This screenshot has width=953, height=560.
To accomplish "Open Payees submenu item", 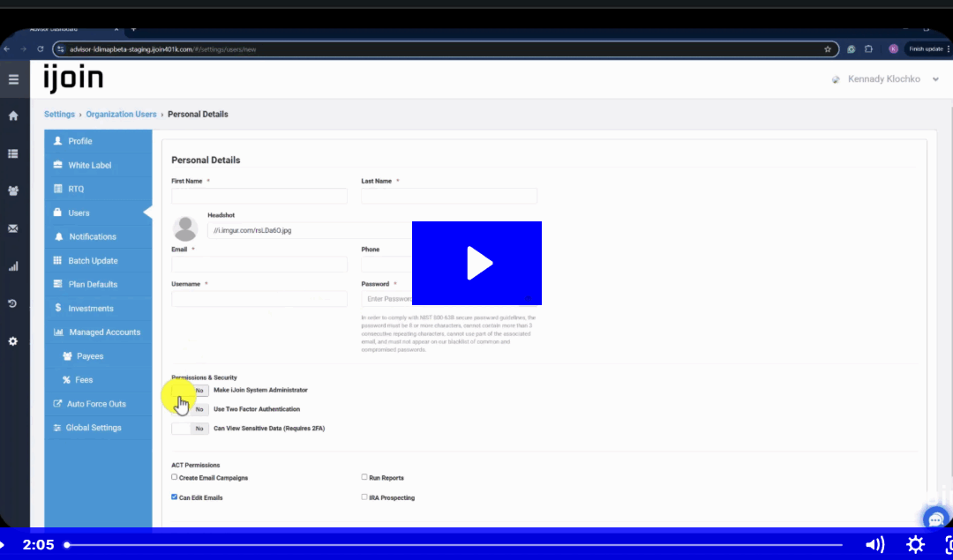I will click(99, 356).
